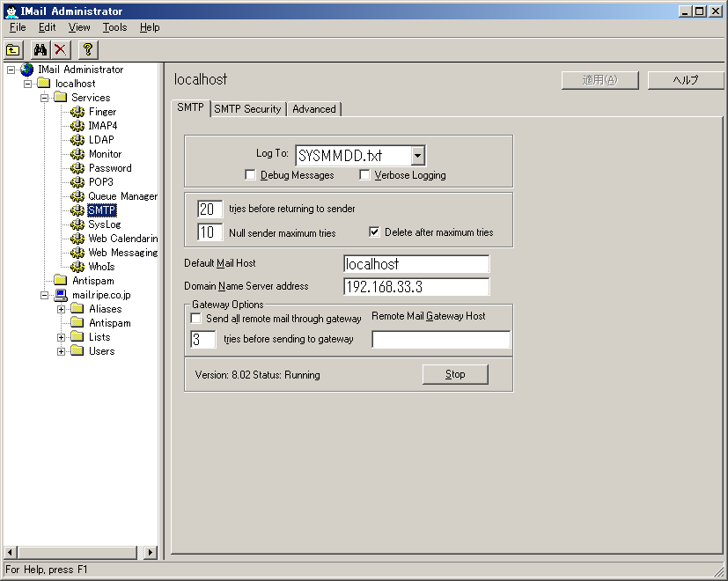
Task: Select the SMTP tab
Action: coord(190,107)
